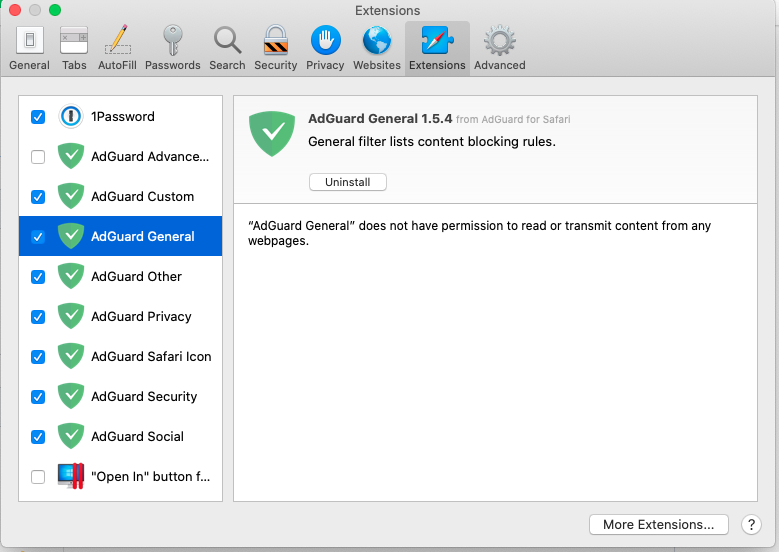Open the General preferences pane
The width and height of the screenshot is (779, 552).
[x=29, y=49]
